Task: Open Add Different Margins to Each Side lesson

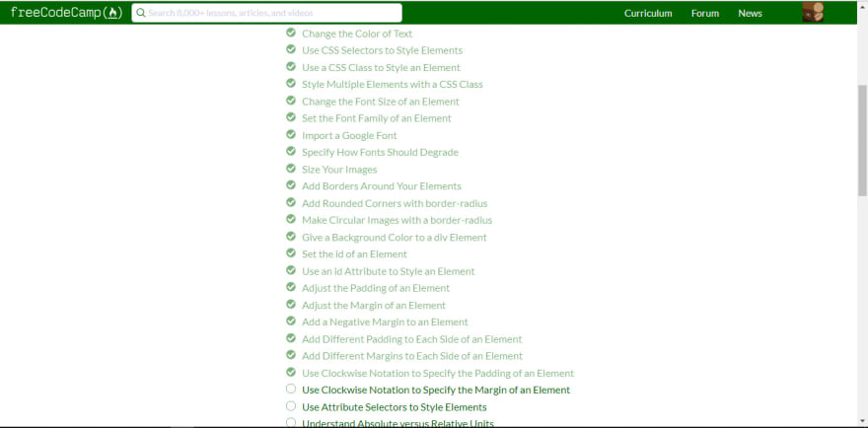Action: (412, 355)
